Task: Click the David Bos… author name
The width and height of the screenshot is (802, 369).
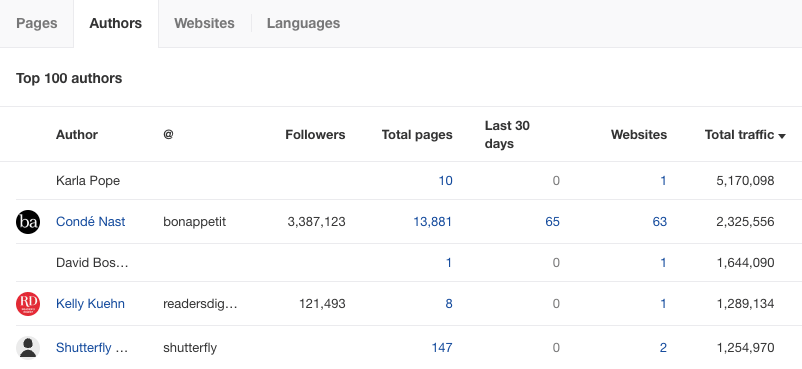Action: [x=92, y=263]
